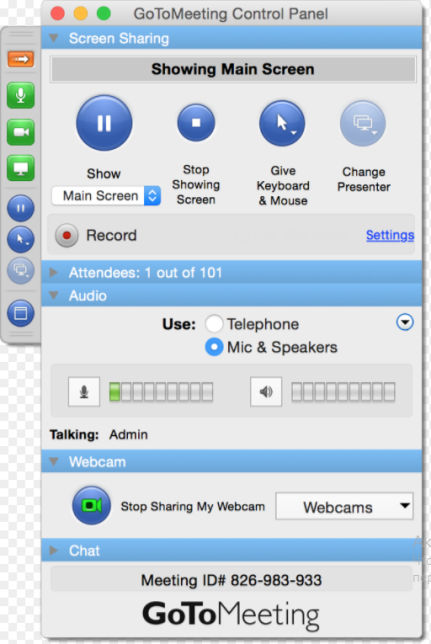Viewport: 431px width, 644px height.
Task: Collapse the panel with the orange arrow icon
Action: point(21,59)
